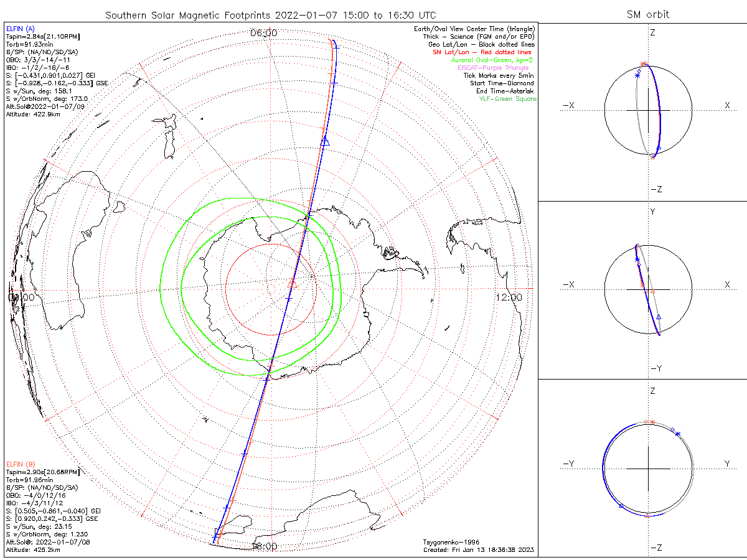Click red asterisk in top SM orbit panel
Image resolution: width=747 pixels, height=560 pixels.
pyautogui.click(x=643, y=65)
